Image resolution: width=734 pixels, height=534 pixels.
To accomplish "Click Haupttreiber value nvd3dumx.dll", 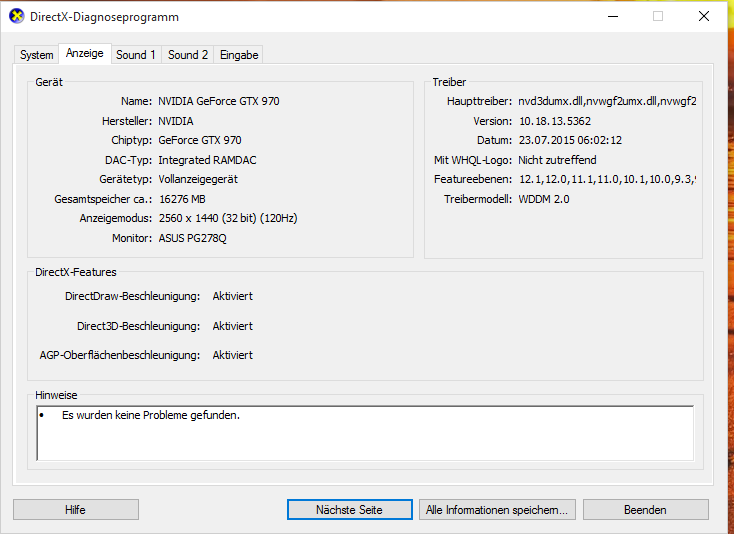I will [x=607, y=101].
